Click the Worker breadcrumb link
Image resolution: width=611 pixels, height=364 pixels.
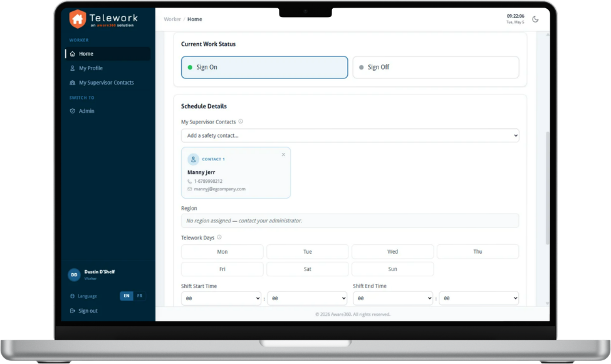pyautogui.click(x=172, y=19)
